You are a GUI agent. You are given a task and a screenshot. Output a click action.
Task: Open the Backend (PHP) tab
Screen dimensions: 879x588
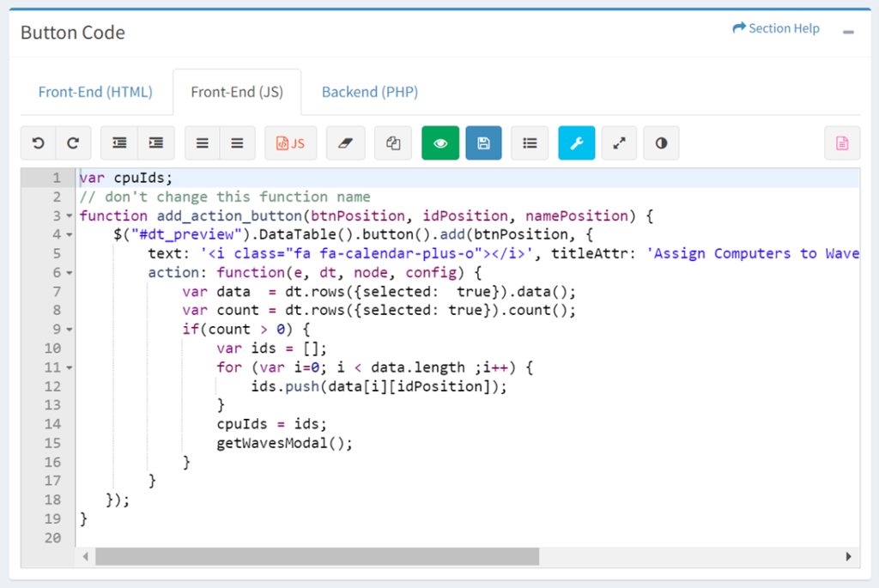tap(370, 92)
